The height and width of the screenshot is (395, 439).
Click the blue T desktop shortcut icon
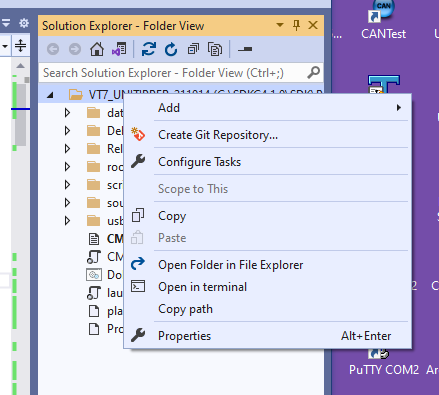[384, 85]
